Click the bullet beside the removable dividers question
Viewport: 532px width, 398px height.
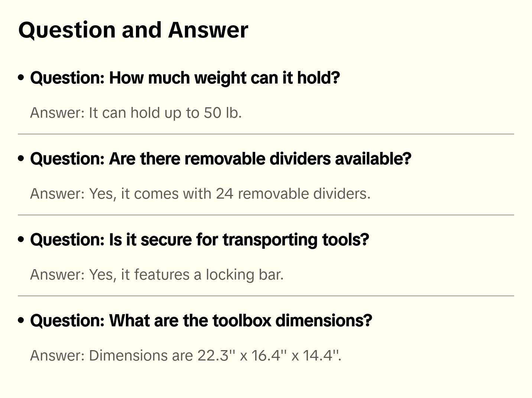click(21, 159)
